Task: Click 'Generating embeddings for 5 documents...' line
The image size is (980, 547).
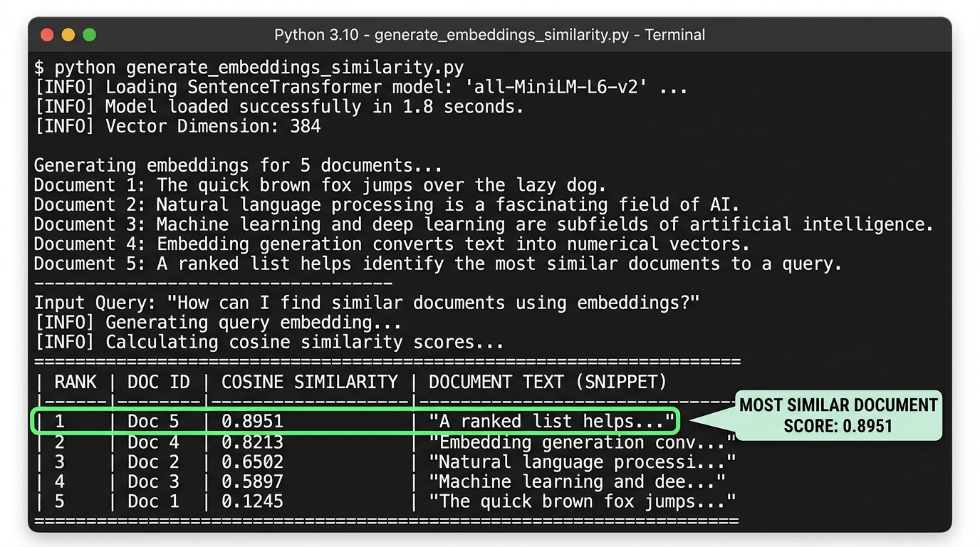Action: coord(239,166)
